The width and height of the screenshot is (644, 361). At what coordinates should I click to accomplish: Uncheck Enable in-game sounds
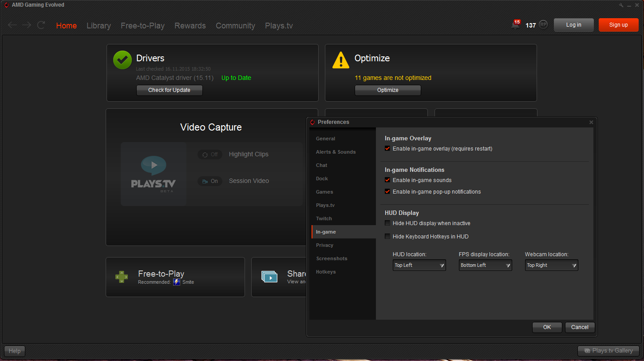point(387,180)
